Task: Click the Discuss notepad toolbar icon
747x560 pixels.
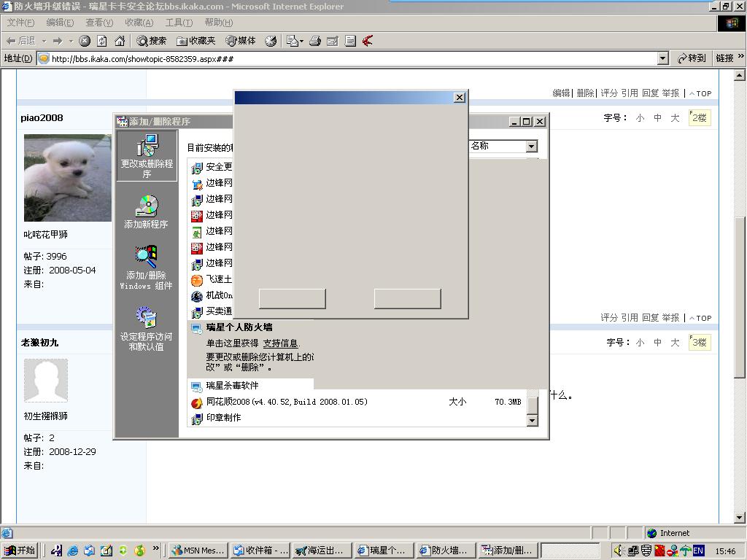Action: [350, 41]
